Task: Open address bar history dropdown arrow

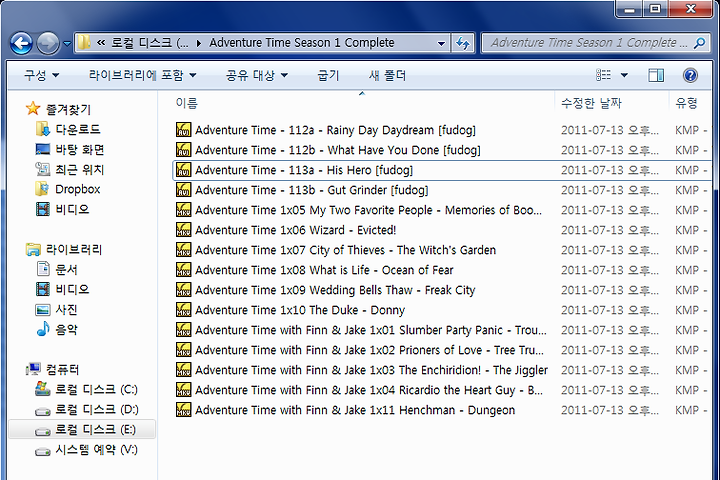Action: click(441, 43)
